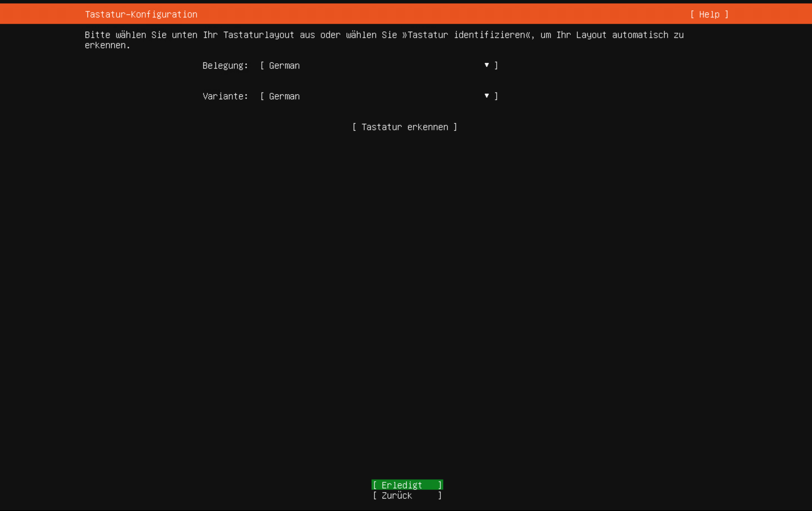Viewport: 812px width, 511px height.
Task: Expand the German keyboard layout selector
Action: [x=378, y=66]
